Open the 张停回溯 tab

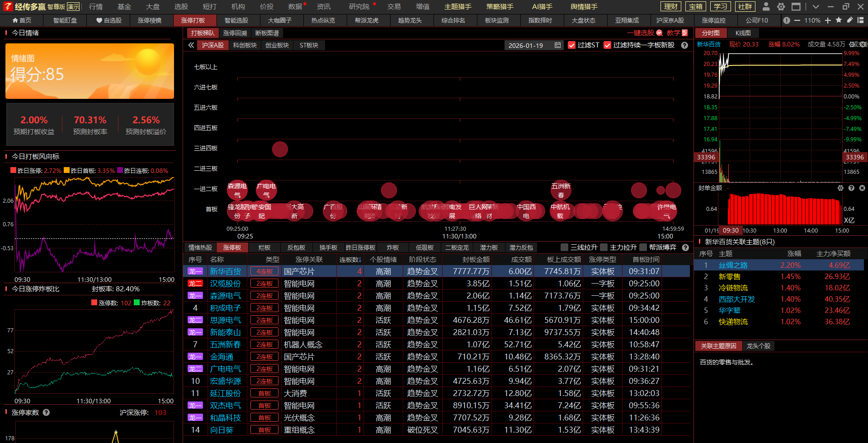(x=235, y=33)
